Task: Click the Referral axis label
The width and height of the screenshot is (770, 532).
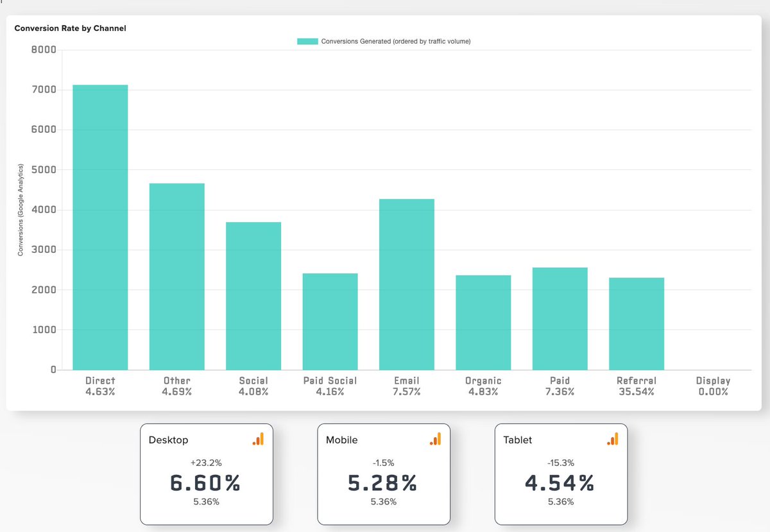Action: click(637, 381)
